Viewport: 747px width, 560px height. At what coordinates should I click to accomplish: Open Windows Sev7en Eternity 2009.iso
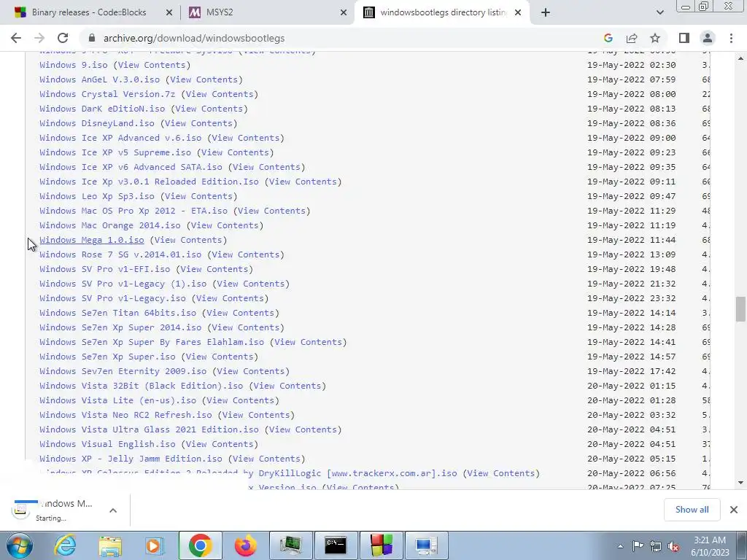click(x=123, y=371)
